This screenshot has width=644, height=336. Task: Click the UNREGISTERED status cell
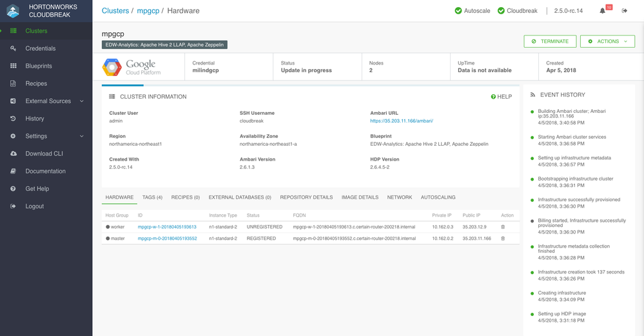(x=264, y=227)
